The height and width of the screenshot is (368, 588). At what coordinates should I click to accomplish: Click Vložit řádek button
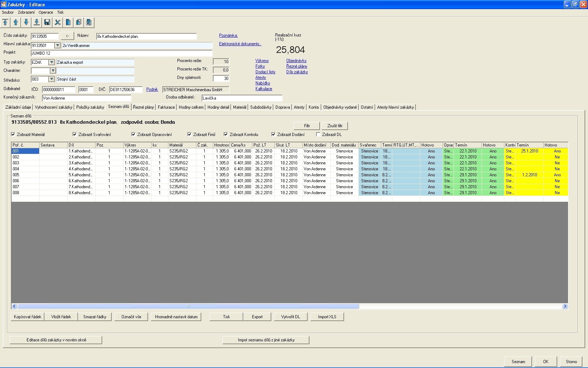[61, 317]
